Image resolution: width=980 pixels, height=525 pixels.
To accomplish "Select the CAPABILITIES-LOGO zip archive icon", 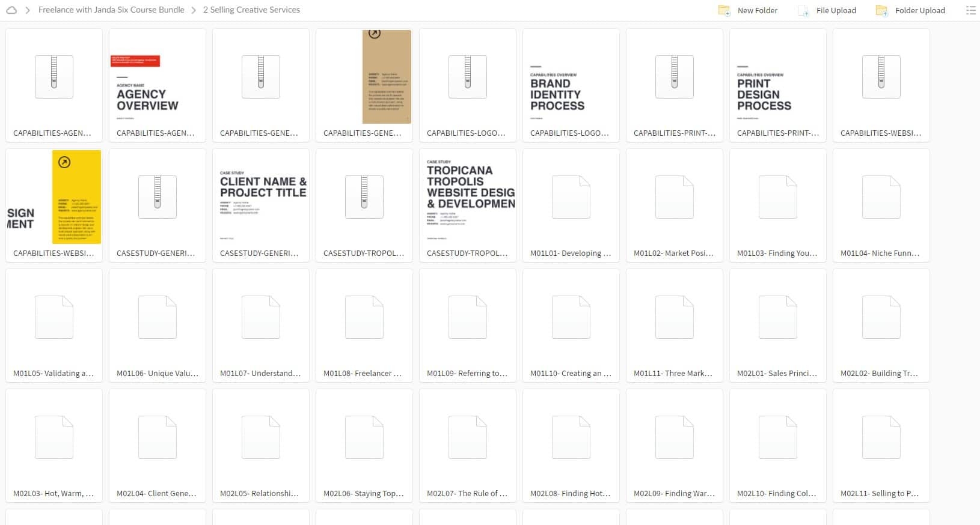I will coord(468,77).
